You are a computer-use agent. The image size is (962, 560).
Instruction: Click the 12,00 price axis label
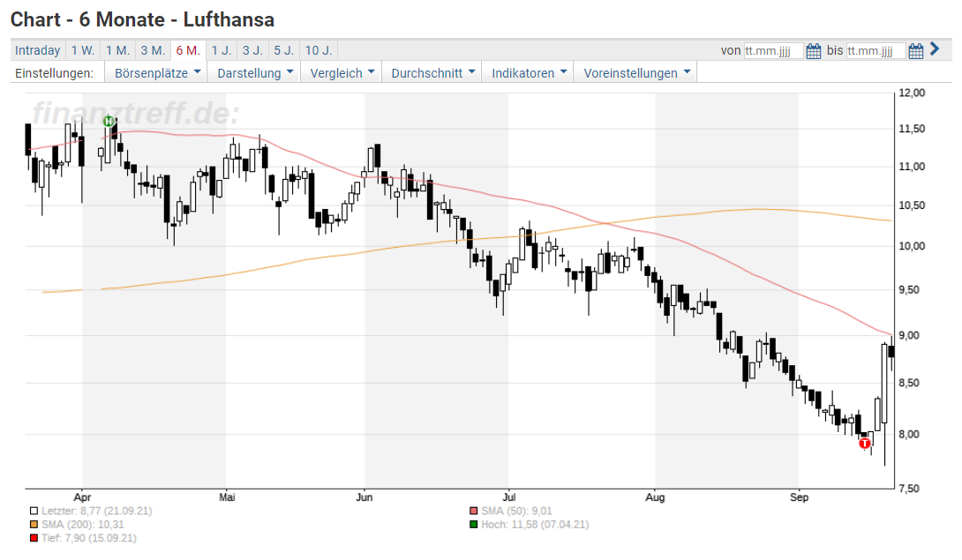click(912, 93)
